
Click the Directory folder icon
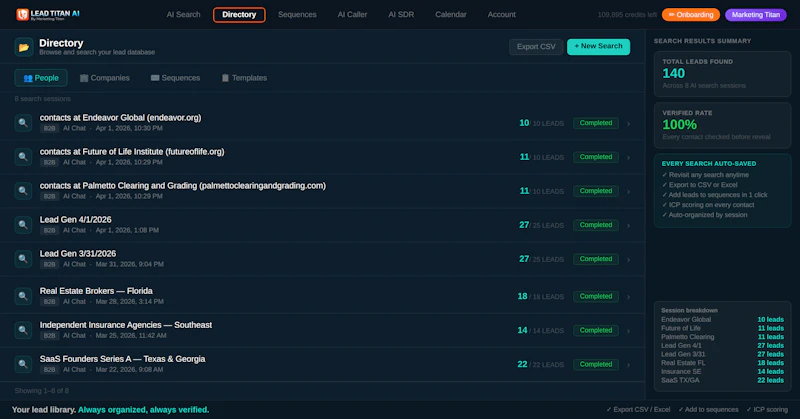(x=23, y=47)
